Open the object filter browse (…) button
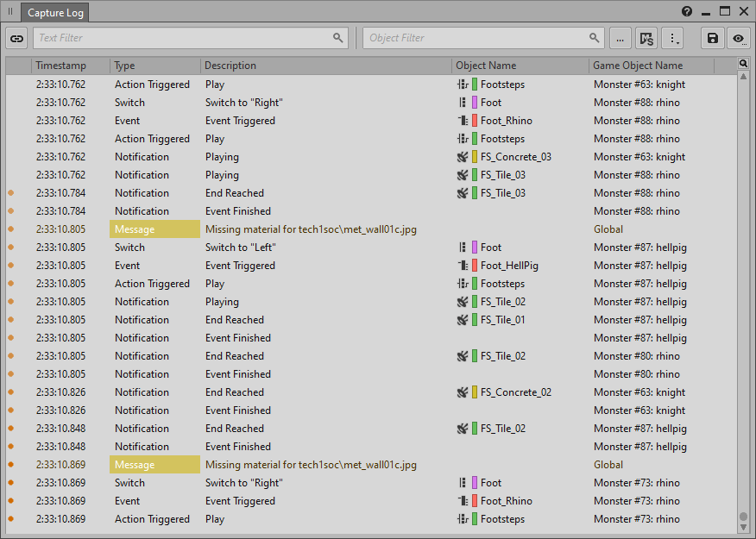Screen dimensions: 756x539 (620, 38)
